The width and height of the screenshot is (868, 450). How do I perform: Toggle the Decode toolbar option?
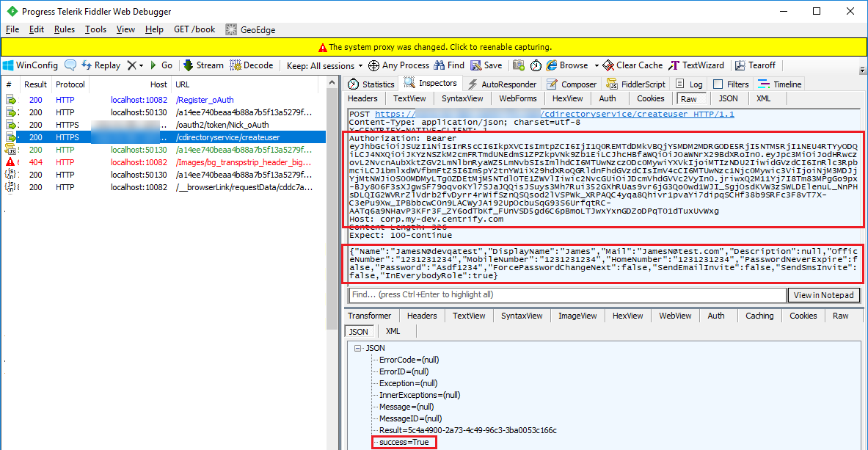pyautogui.click(x=252, y=65)
